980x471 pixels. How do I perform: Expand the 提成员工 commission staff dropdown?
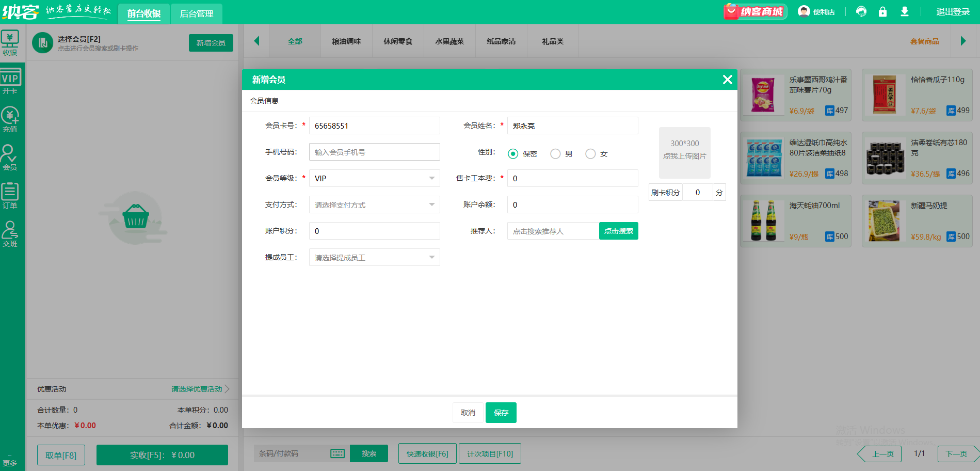coord(374,257)
